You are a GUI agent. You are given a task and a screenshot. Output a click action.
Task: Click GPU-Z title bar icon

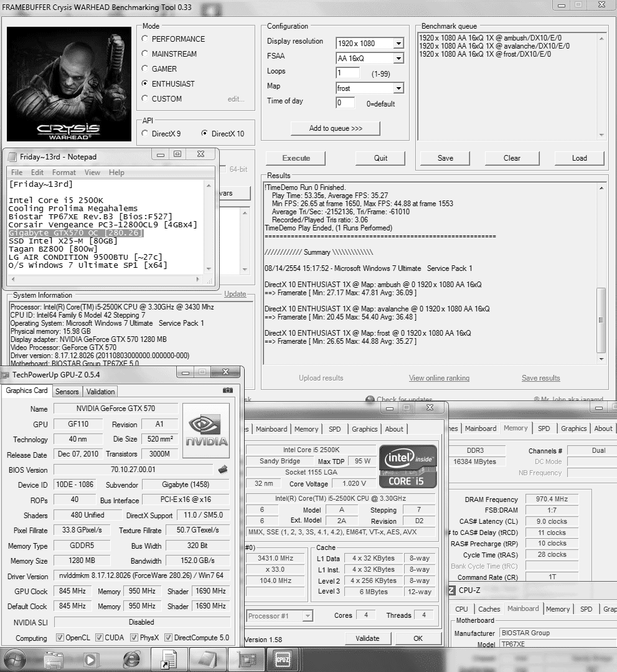click(x=6, y=375)
